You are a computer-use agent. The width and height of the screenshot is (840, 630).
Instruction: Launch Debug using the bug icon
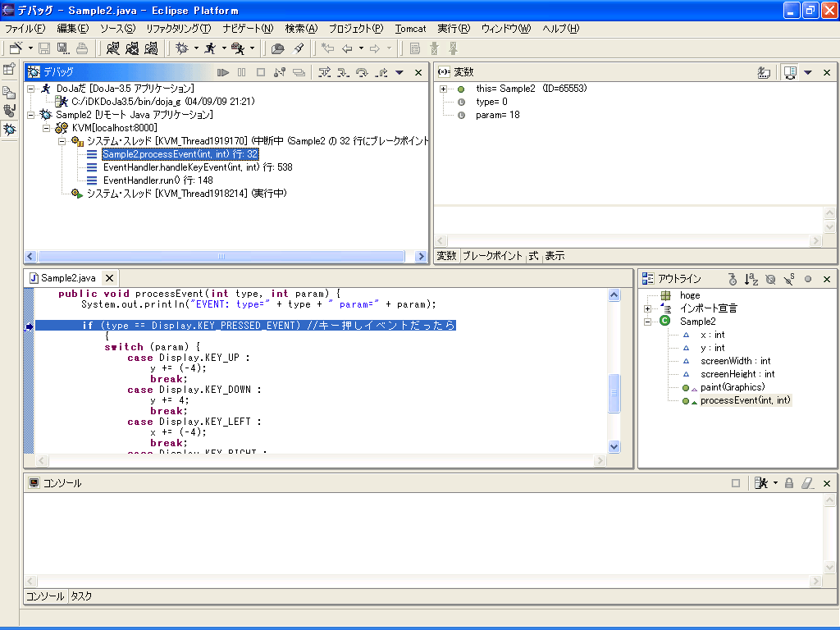(182, 48)
